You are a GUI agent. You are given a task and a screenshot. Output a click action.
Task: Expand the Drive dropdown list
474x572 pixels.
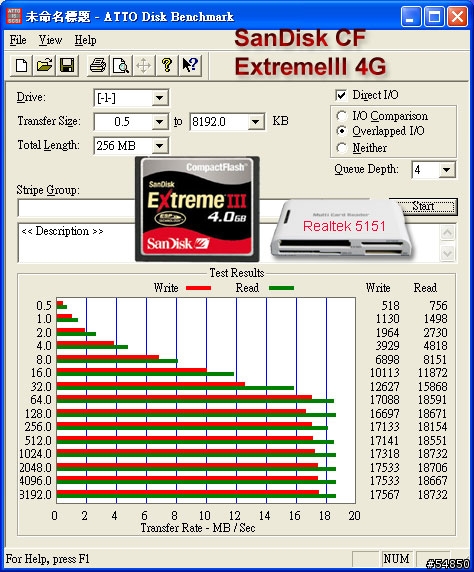(159, 98)
